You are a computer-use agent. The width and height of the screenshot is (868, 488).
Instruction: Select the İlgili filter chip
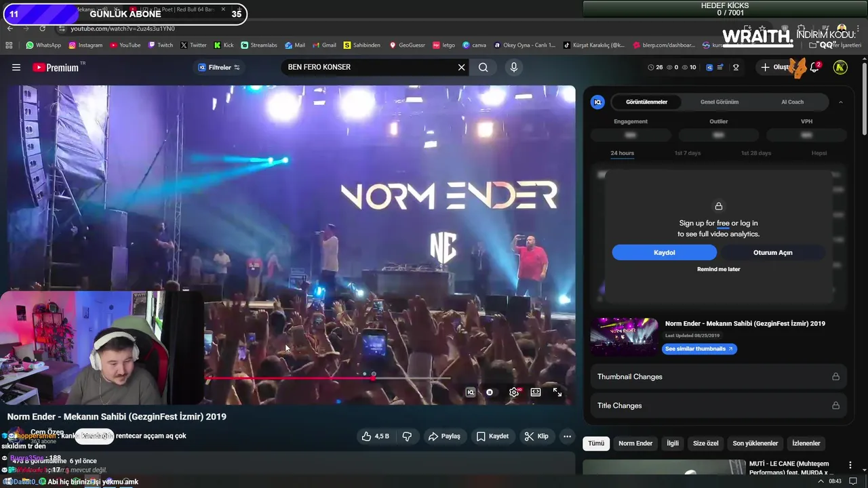click(x=673, y=443)
